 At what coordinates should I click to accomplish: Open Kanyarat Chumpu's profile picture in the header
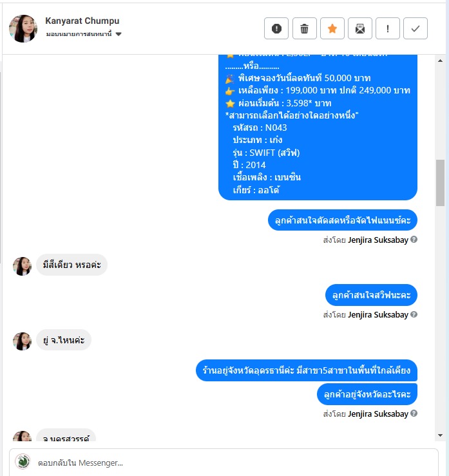[23, 28]
